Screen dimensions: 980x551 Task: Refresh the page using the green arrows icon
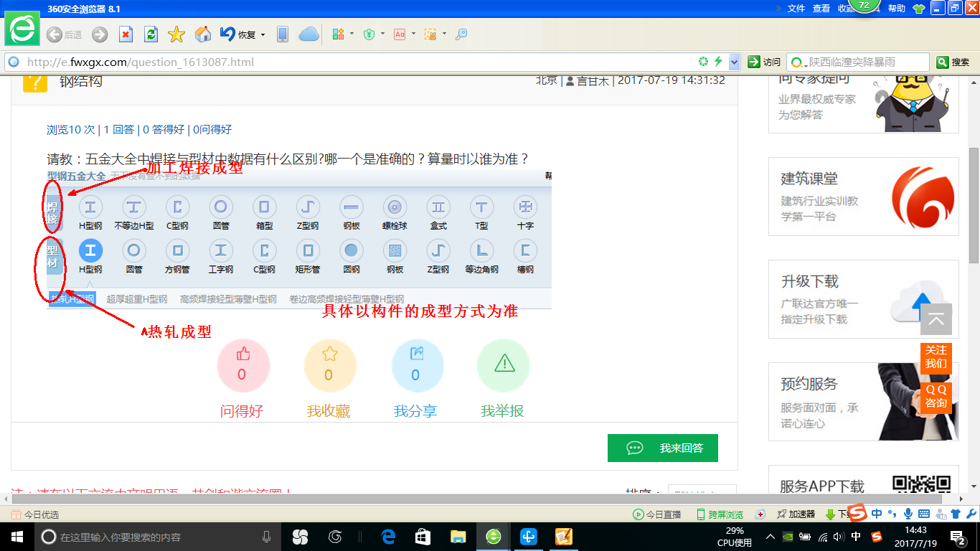tap(151, 34)
